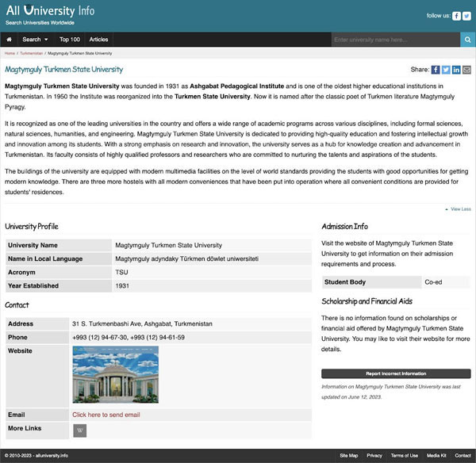Expand the Search dropdown menu

coord(35,39)
